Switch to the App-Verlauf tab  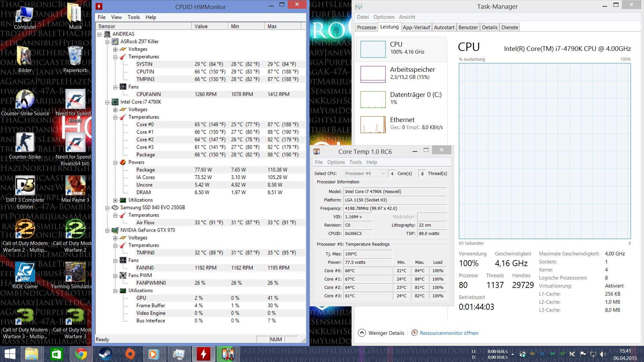click(x=416, y=27)
